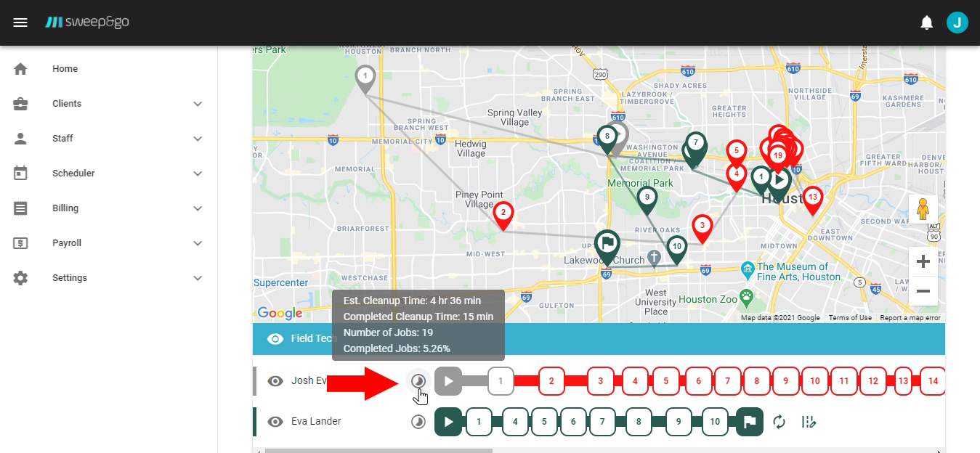
Task: Toggle visibility of all Field Techs
Action: (275, 339)
